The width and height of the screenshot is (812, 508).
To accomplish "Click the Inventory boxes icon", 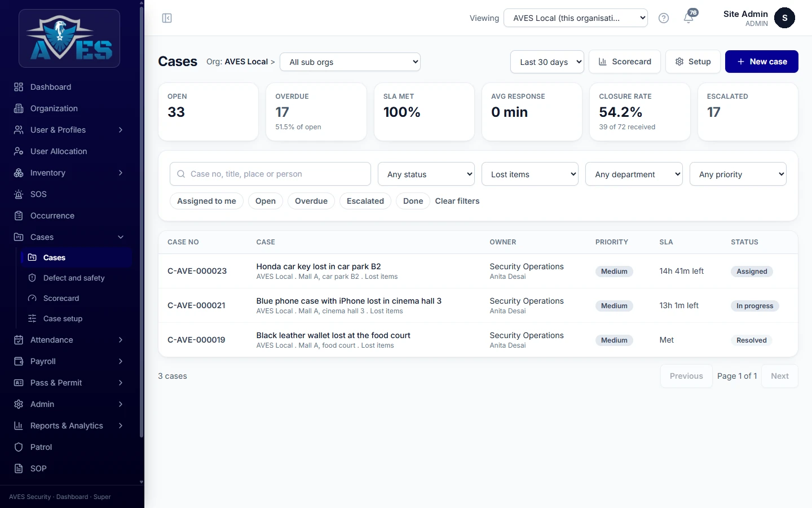I will pyautogui.click(x=19, y=173).
